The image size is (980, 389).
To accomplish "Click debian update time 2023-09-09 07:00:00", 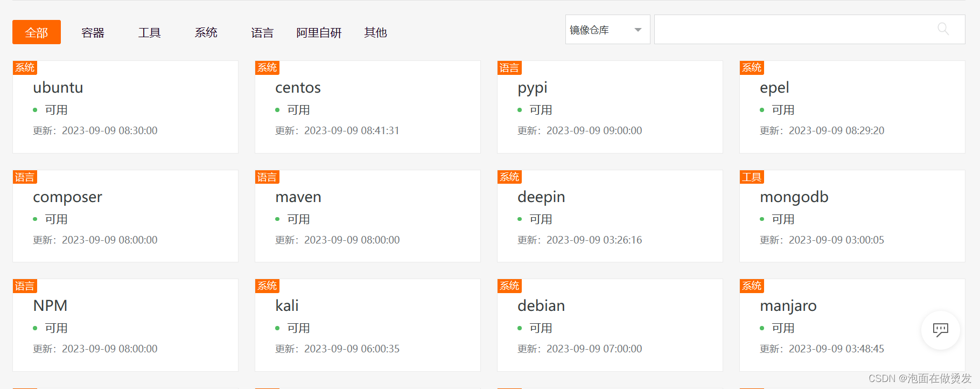I will (x=594, y=349).
